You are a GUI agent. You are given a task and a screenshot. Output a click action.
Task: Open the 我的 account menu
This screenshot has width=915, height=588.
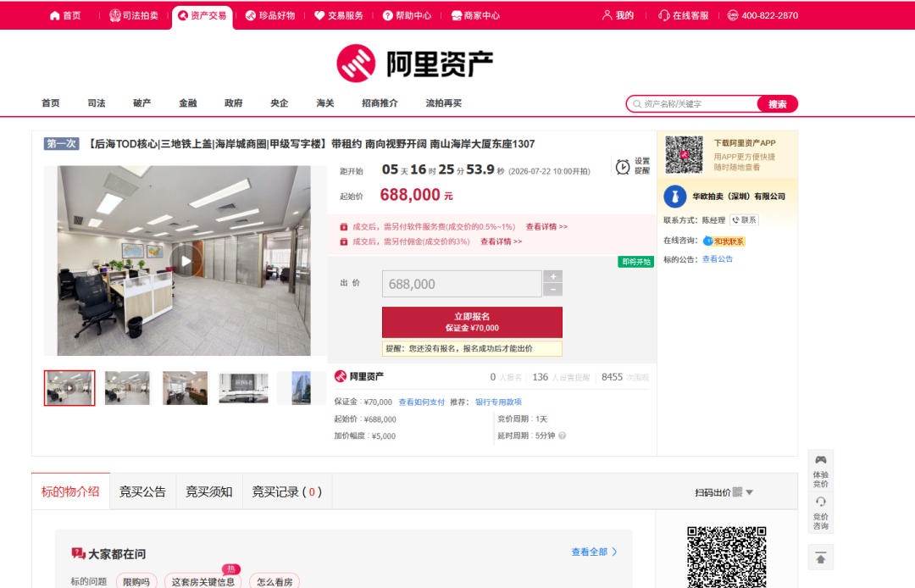618,16
